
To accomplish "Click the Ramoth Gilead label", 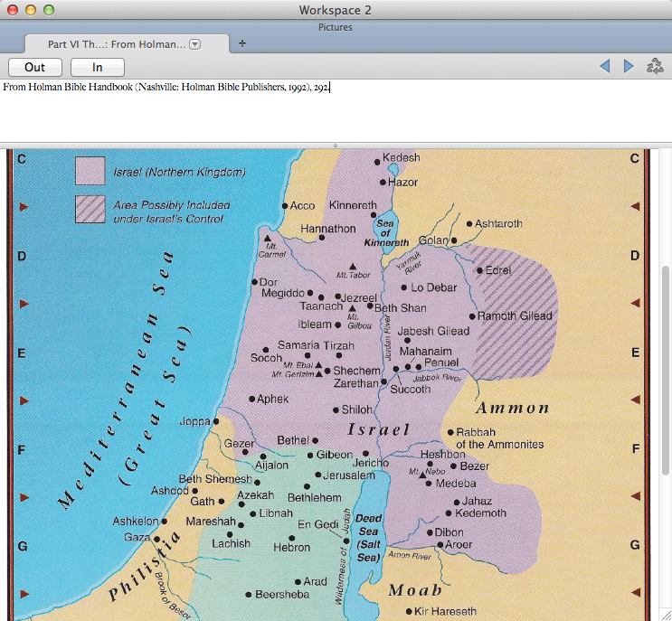I will click(515, 316).
